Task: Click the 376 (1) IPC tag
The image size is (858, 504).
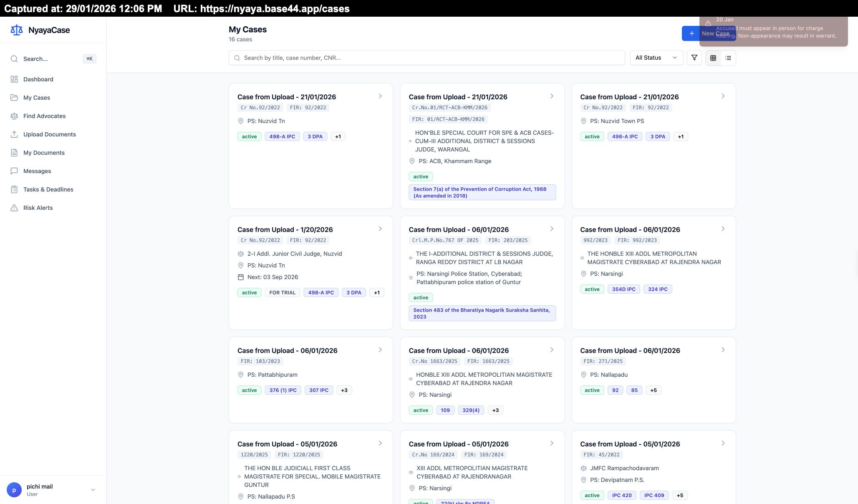Action: point(283,390)
